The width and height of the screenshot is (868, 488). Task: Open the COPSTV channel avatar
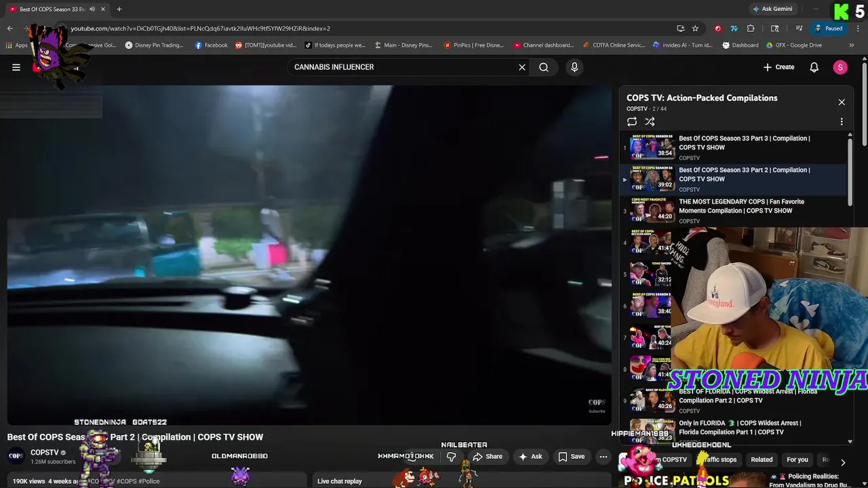16,457
